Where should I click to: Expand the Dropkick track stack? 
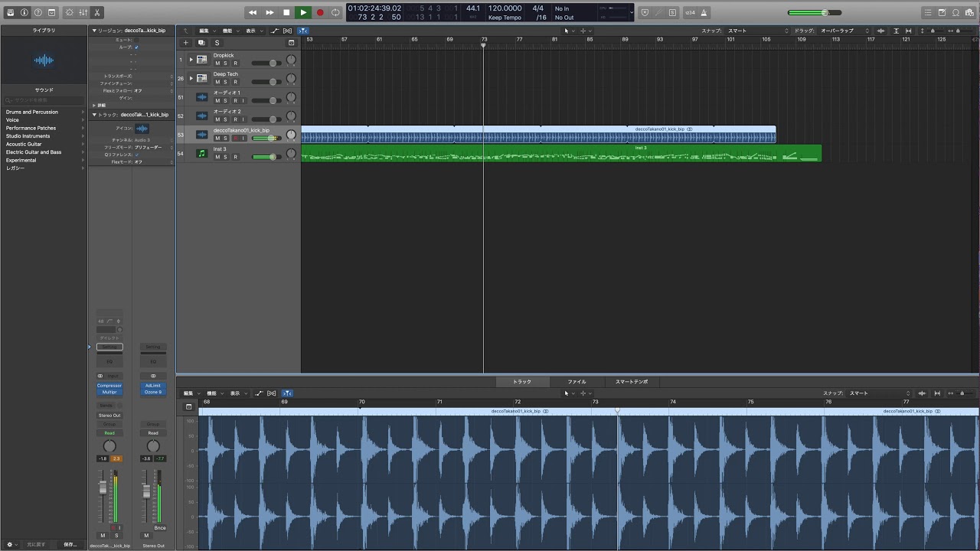191,59
